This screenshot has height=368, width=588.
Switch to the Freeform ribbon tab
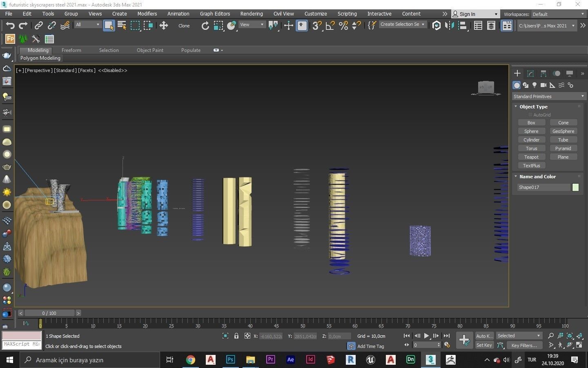pyautogui.click(x=71, y=50)
